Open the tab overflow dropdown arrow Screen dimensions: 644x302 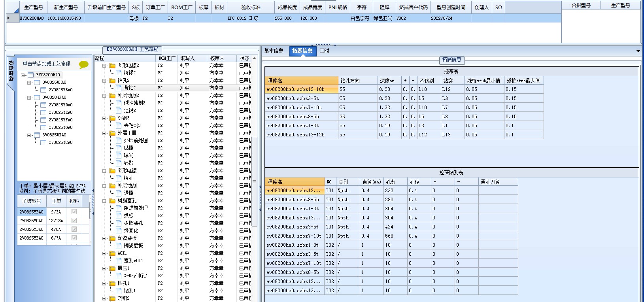638,51
